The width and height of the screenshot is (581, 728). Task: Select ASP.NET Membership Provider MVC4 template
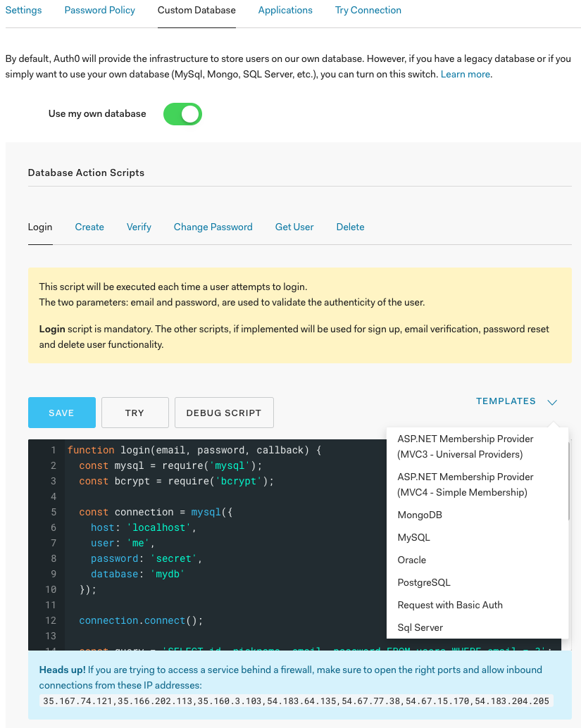tap(465, 484)
